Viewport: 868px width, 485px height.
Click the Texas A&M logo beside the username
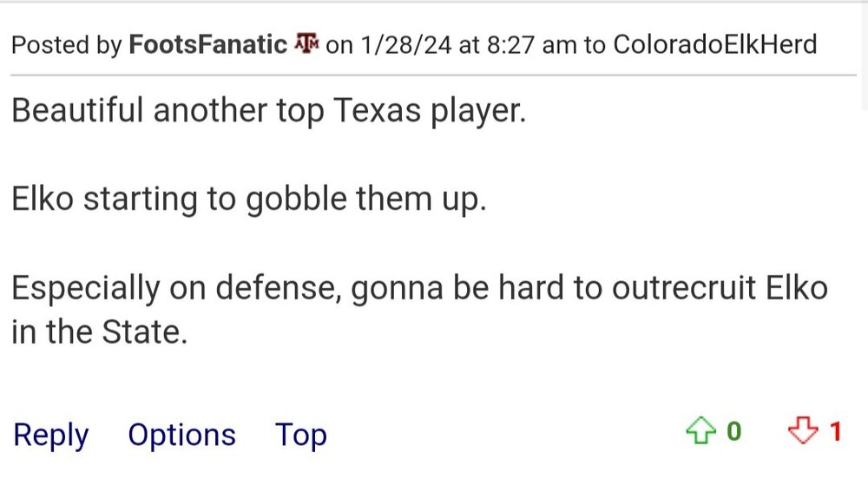[x=307, y=43]
